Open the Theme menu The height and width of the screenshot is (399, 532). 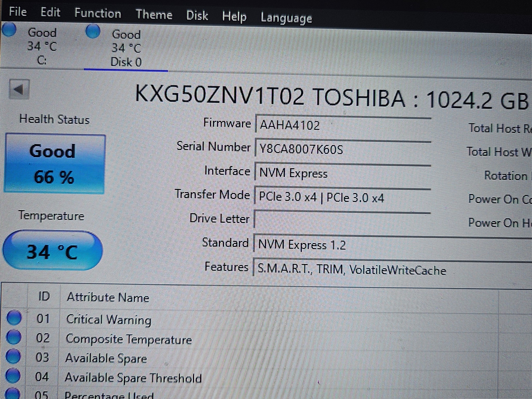pos(154,14)
